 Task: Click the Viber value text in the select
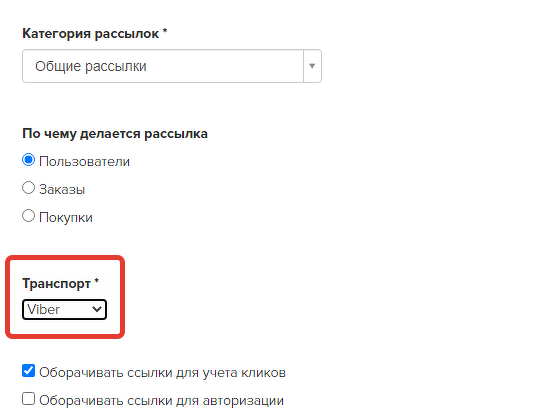(44, 309)
